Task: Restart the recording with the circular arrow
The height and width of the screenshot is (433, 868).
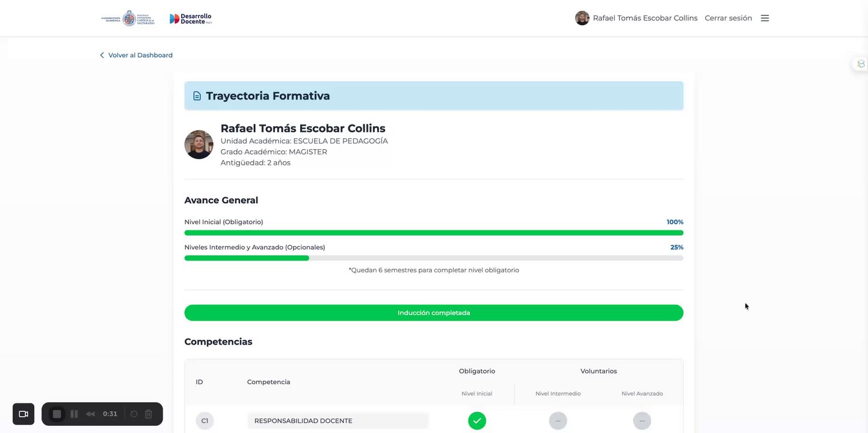Action: 134,414
